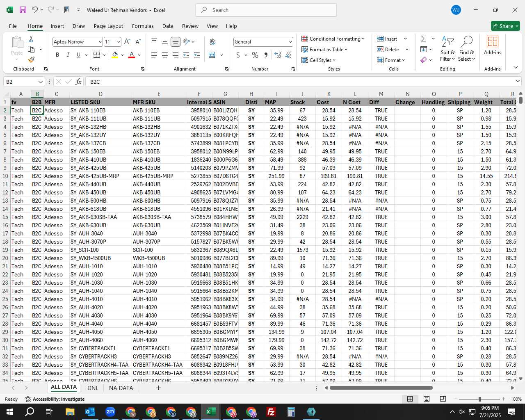Image resolution: width=525 pixels, height=420 pixels.
Task: Increase decimal places
Action: (278, 55)
